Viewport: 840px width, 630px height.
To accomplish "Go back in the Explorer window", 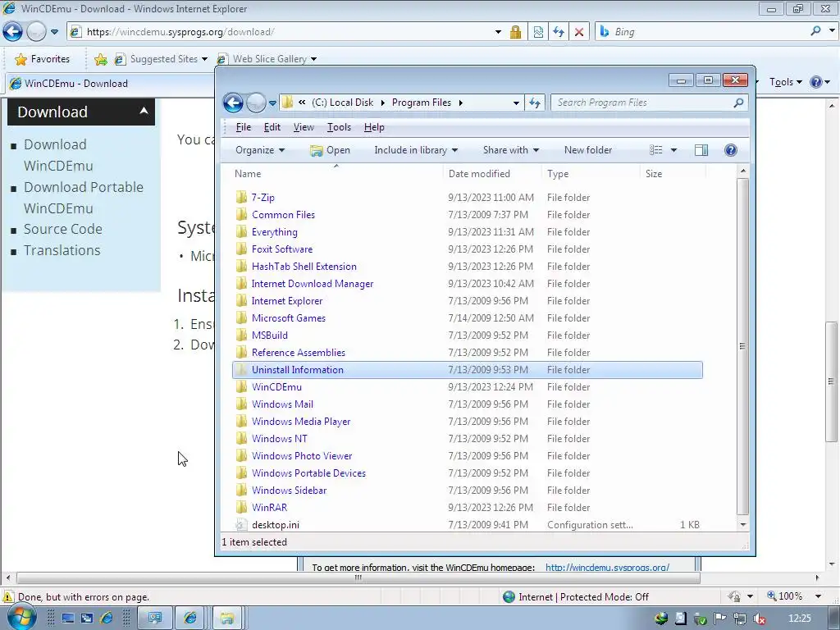I will (233, 103).
